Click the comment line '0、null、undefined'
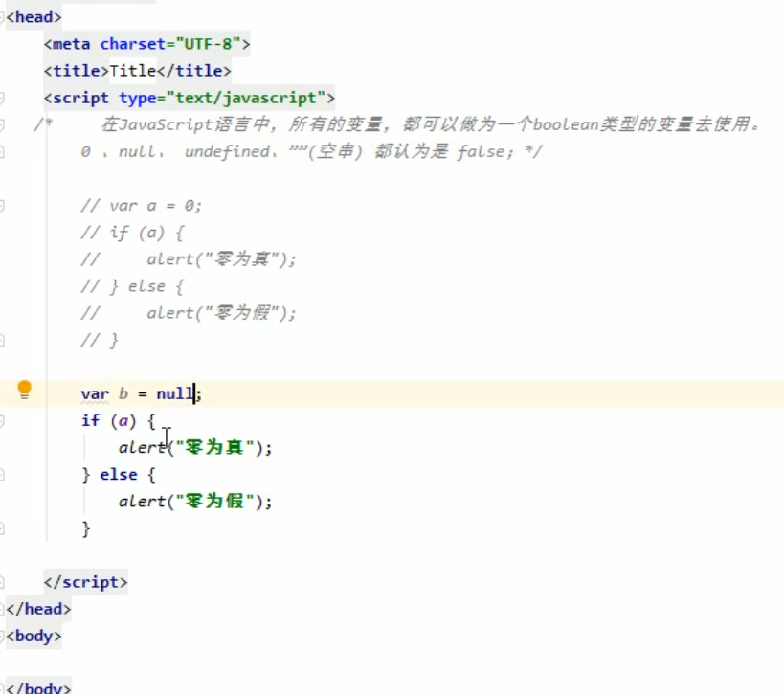This screenshot has height=694, width=784. (x=311, y=151)
